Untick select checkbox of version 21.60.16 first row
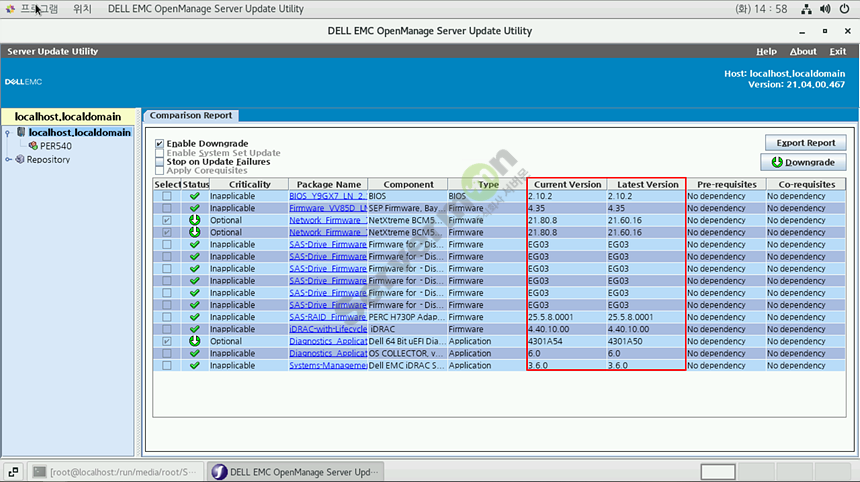 167,220
